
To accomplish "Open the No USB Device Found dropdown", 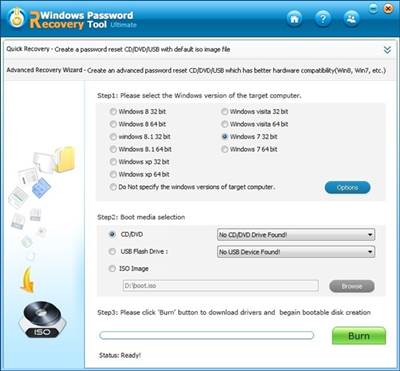I will pyautogui.click(x=296, y=252).
